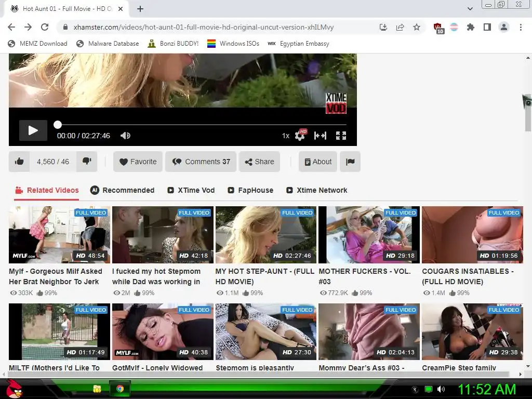Open the Windows ISOs bookmark
Image resolution: width=532 pixels, height=399 pixels.
(233, 44)
